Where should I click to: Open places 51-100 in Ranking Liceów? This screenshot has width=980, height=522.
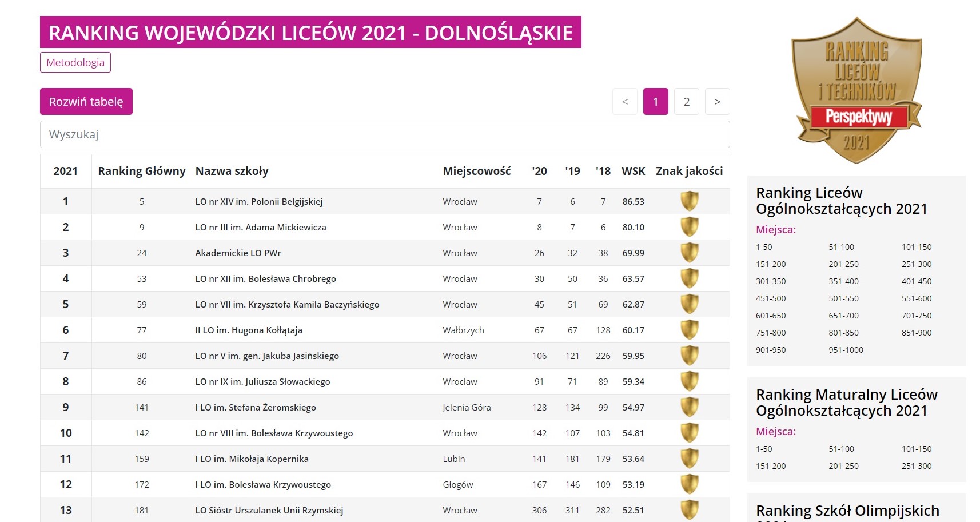click(842, 246)
